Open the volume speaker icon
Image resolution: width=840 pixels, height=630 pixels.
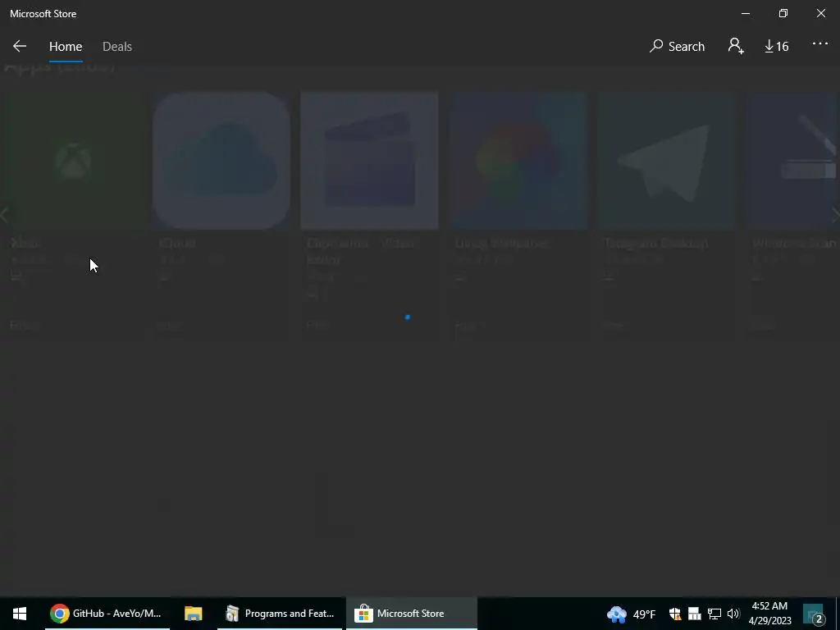(733, 614)
